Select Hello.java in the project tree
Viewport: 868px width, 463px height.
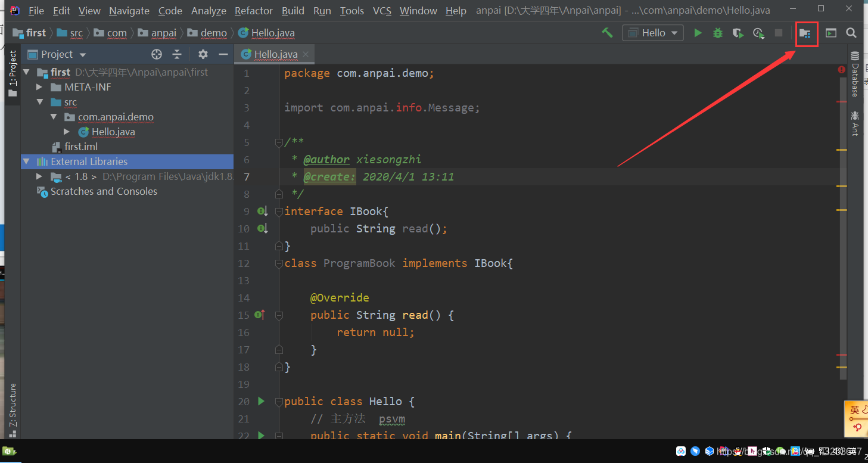click(x=113, y=132)
